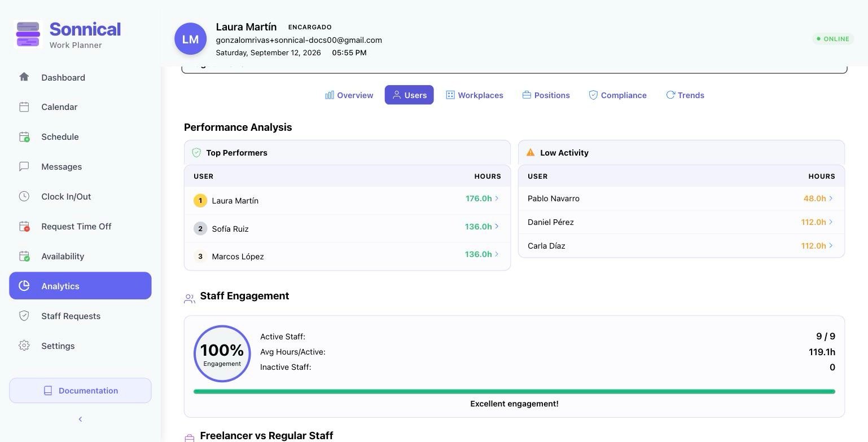The width and height of the screenshot is (868, 442).
Task: Click the Staff Engagement people icon
Action: click(x=190, y=299)
